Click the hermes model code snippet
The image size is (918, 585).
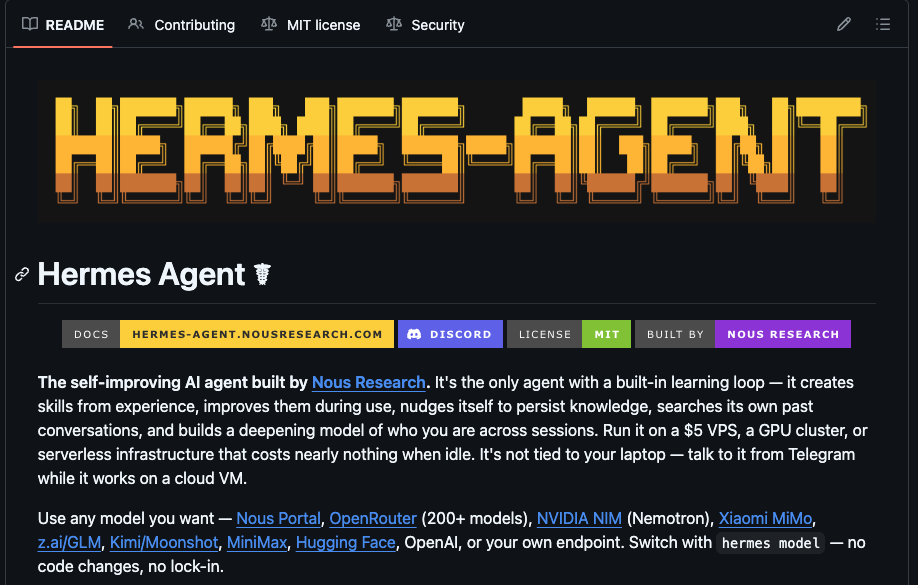[770, 543]
